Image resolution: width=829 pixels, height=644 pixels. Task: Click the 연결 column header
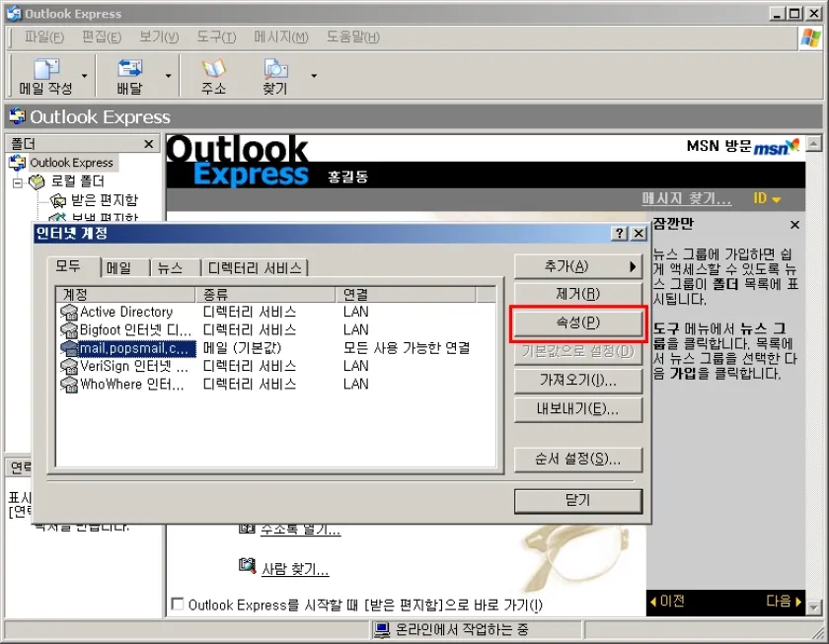[x=406, y=294]
